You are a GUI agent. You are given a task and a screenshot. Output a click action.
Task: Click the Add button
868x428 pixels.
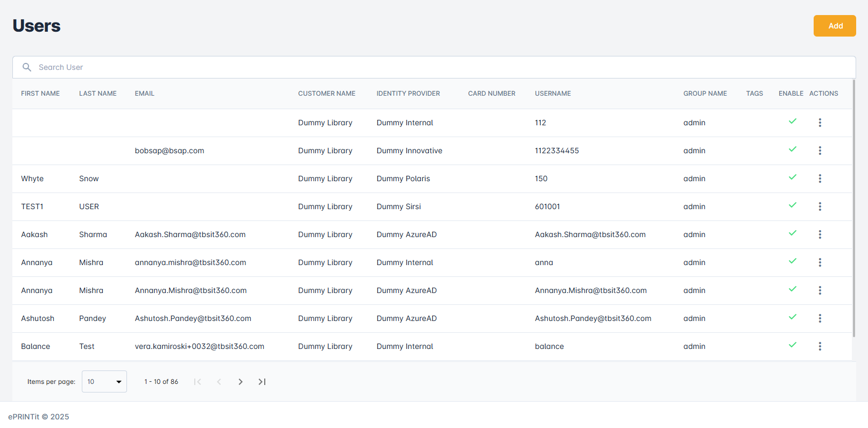834,26
